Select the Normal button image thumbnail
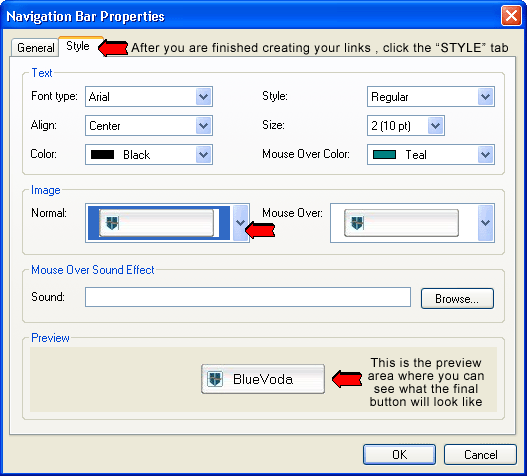The image size is (527, 476). click(x=156, y=223)
